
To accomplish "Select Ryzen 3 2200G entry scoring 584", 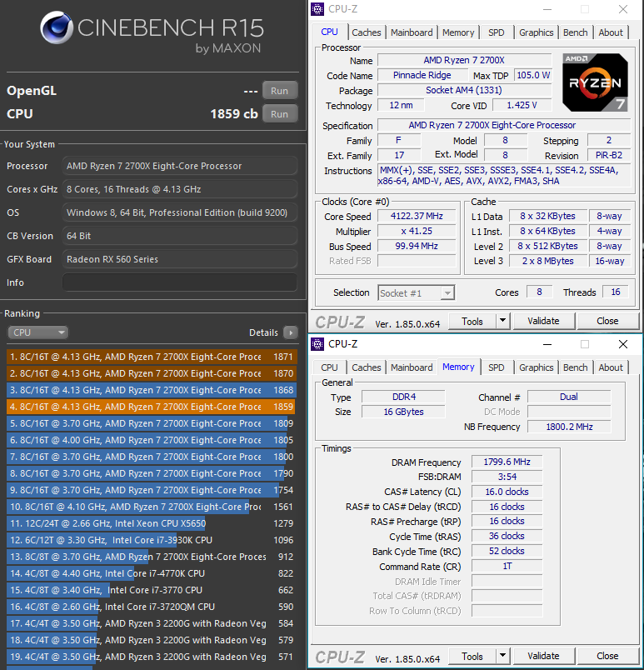I will 152,623.
